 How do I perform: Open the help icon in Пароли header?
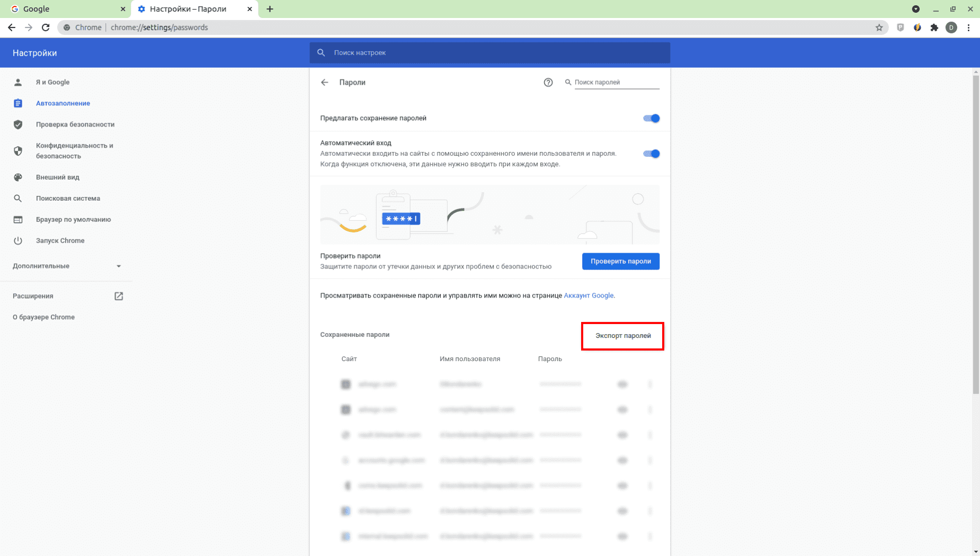click(x=548, y=83)
